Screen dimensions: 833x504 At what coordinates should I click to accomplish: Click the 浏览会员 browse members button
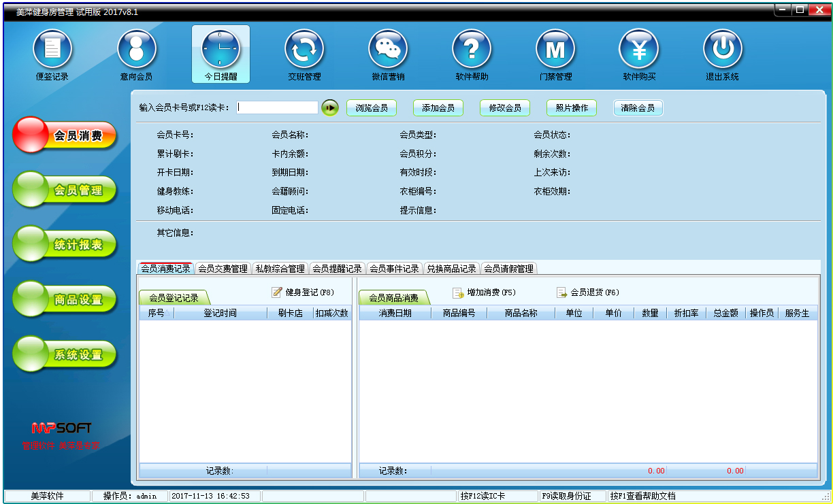372,107
